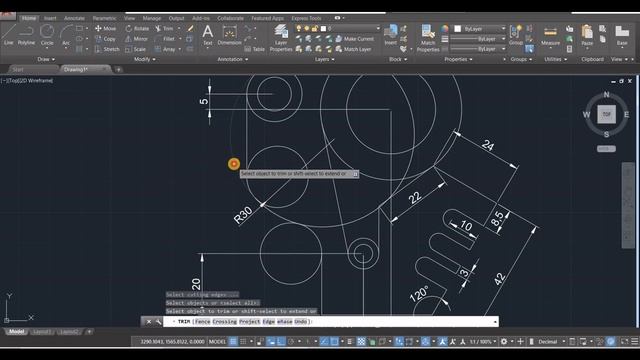640x360 pixels.
Task: Open the Insert ribbon tab
Action: [50, 18]
